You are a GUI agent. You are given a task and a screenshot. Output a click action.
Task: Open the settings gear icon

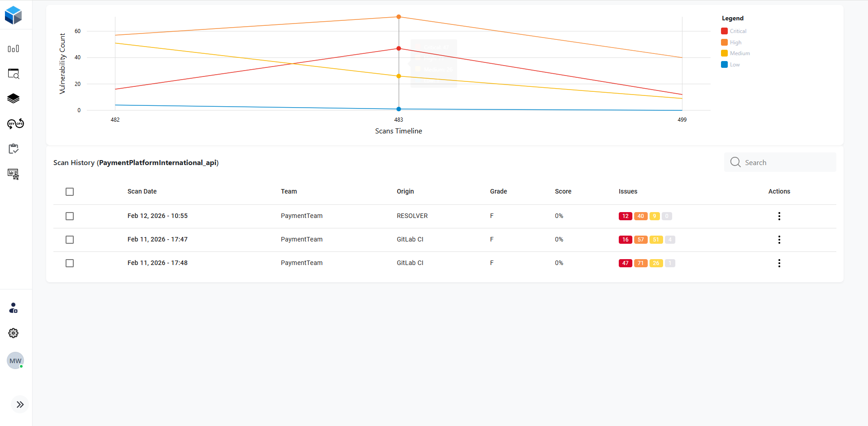(14, 333)
